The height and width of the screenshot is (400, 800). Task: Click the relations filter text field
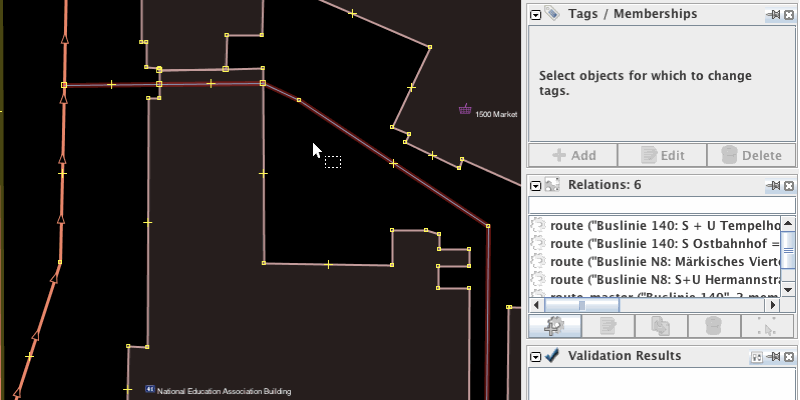tap(662, 205)
